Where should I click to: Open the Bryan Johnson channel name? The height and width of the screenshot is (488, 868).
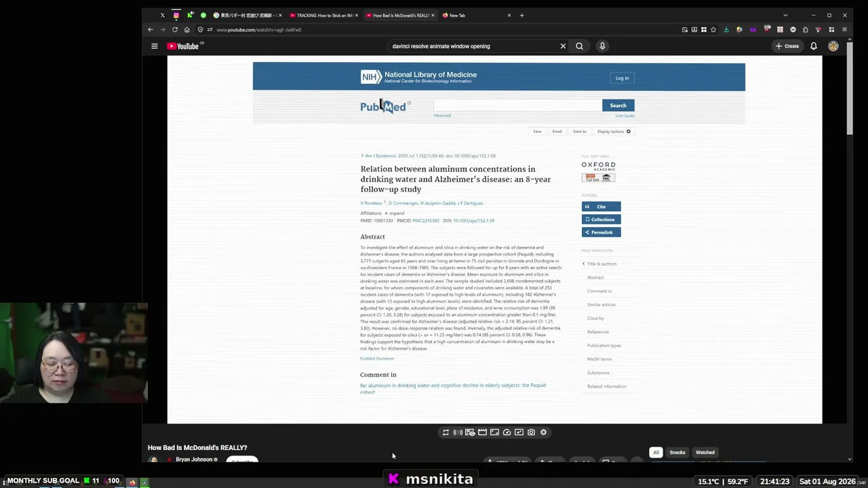[x=194, y=460]
